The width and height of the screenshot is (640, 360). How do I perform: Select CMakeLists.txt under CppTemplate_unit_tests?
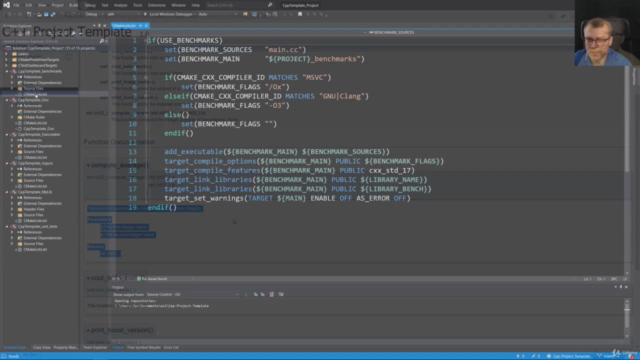35,249
